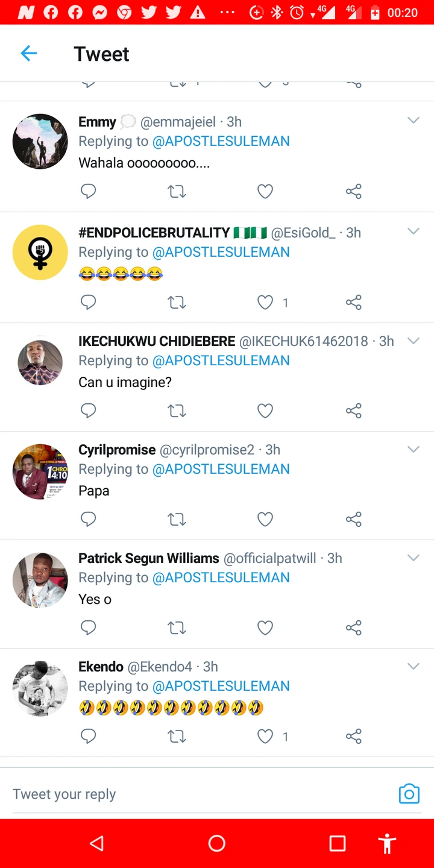Open dropdown arrow on Ekendo's tweet

pos(413,666)
